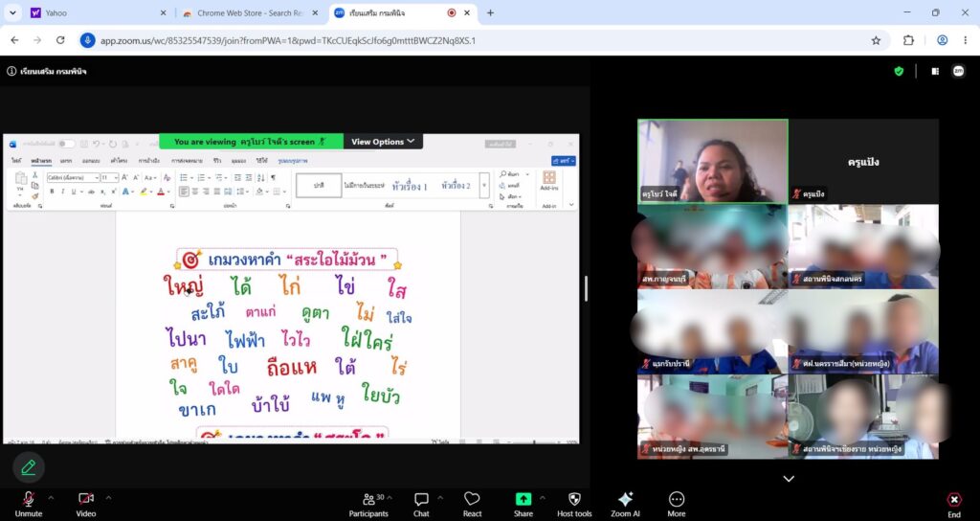This screenshot has height=521, width=980.
Task: Expand audio options arrow beside Unmute
Action: click(x=52, y=498)
